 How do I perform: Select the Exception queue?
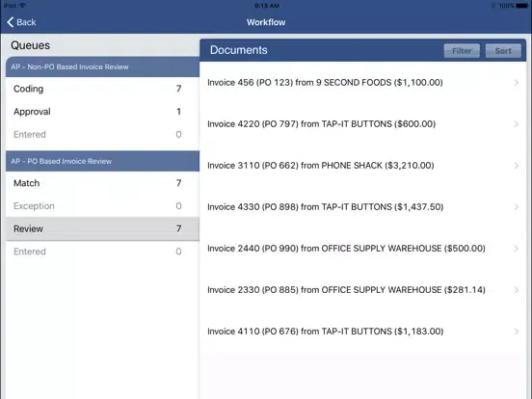click(x=102, y=206)
